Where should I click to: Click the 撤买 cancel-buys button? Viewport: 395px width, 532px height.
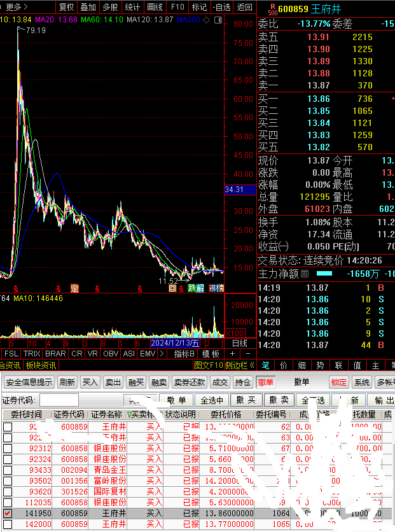pyautogui.click(x=246, y=400)
